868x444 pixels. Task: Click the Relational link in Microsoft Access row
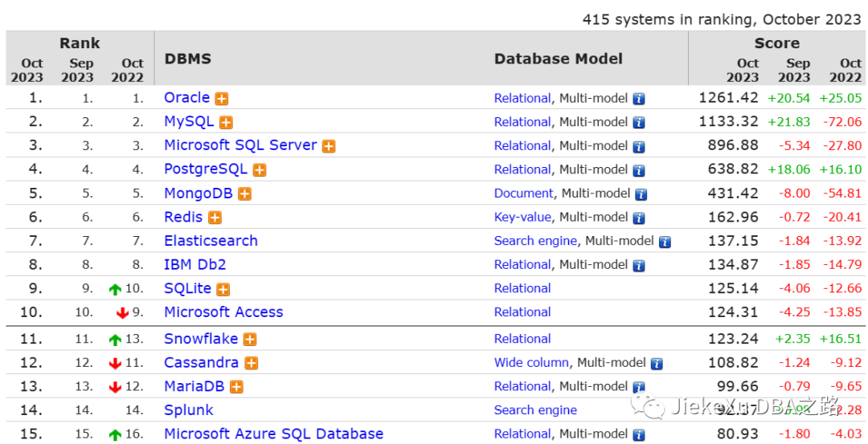tap(522, 312)
